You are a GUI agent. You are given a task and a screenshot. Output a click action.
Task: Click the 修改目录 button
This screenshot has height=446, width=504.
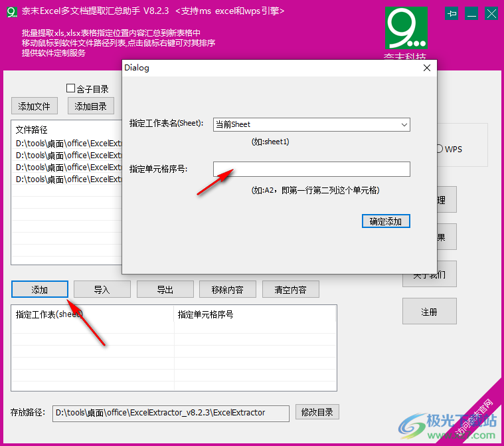pos(317,412)
